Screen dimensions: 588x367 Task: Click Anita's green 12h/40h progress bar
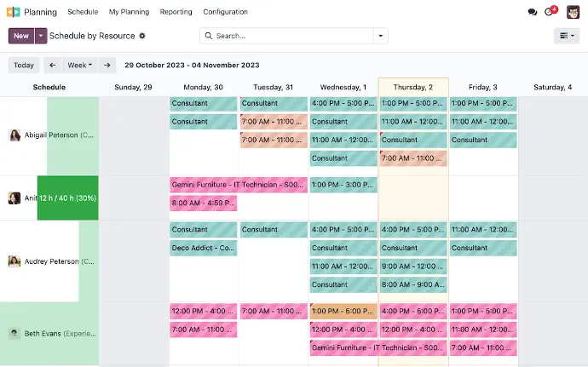coord(67,198)
